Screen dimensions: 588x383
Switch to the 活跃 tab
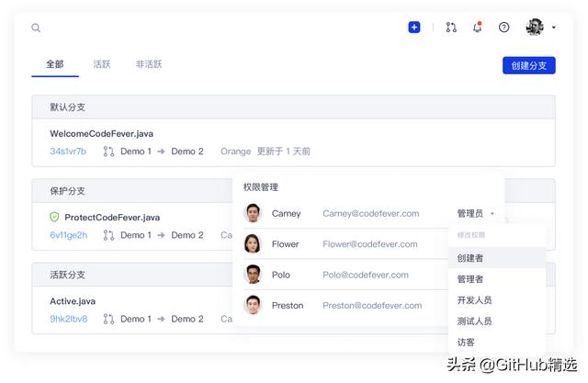pyautogui.click(x=102, y=64)
